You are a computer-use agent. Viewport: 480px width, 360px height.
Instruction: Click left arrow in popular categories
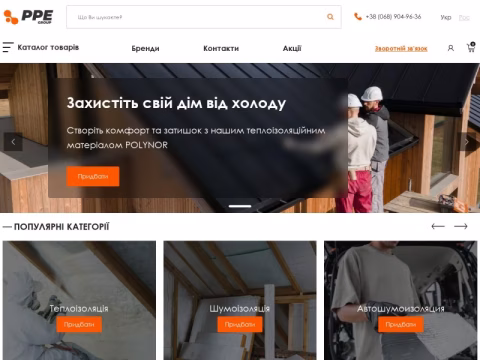click(x=438, y=226)
